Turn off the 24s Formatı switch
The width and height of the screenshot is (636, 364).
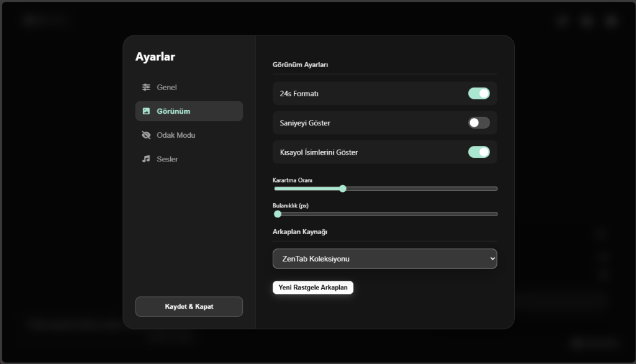click(x=479, y=94)
